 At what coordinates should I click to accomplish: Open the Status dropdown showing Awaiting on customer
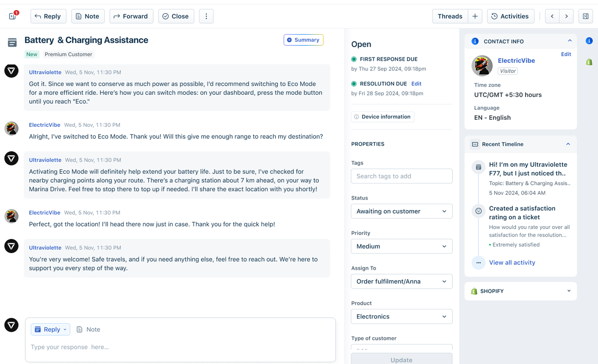(401, 211)
